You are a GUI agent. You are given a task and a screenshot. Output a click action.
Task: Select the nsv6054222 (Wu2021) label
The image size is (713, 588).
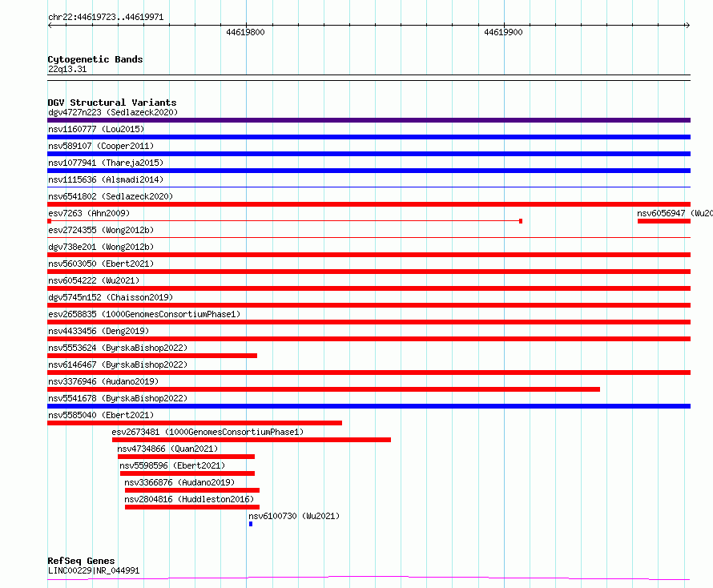tap(94, 280)
